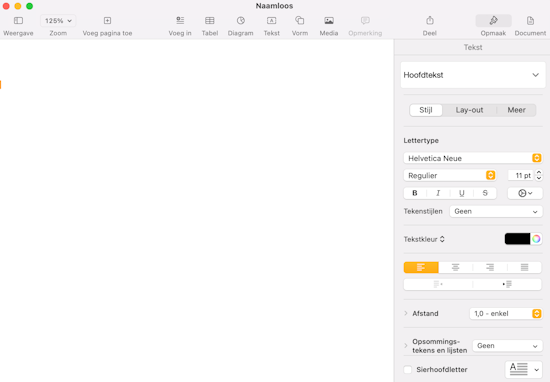The width and height of the screenshot is (550, 382).
Task: Click the Opmerking comment icon
Action: 365,21
